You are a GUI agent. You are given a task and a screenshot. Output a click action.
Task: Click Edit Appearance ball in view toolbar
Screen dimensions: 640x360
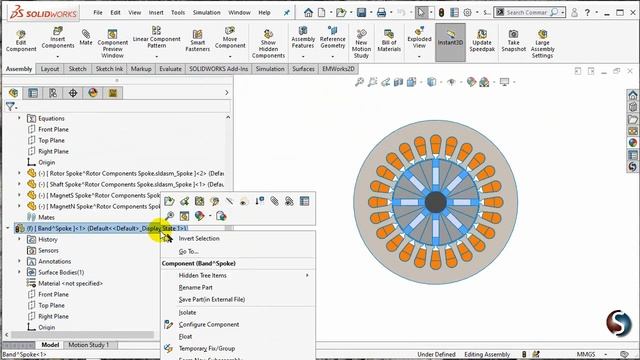tap(471, 82)
